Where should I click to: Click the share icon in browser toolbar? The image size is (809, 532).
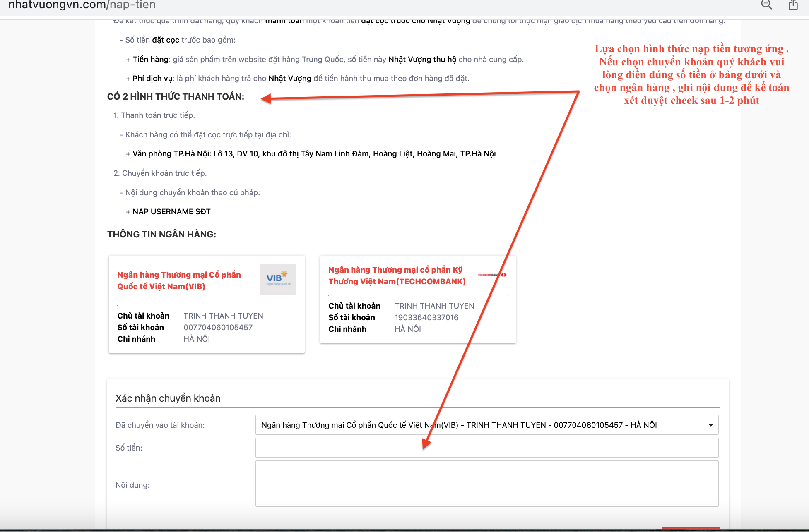click(x=793, y=5)
